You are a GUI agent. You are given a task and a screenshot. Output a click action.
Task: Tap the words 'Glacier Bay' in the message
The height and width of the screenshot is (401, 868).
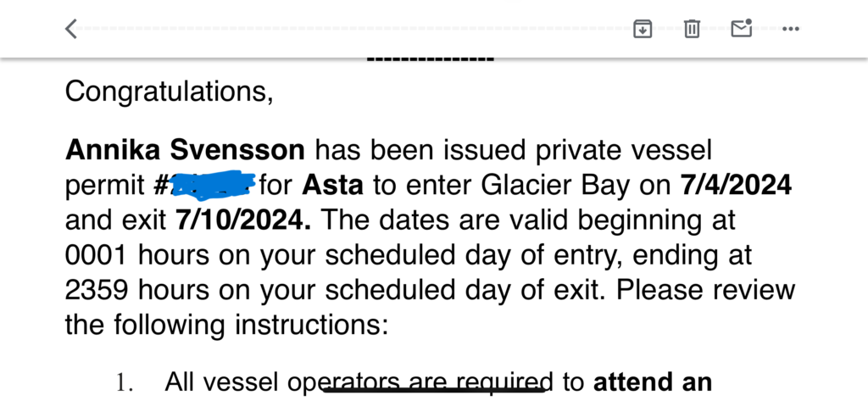(555, 186)
